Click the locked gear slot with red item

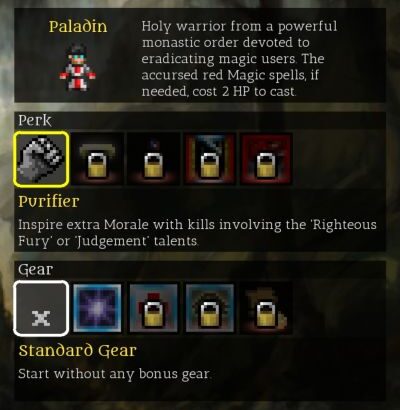coord(154,308)
